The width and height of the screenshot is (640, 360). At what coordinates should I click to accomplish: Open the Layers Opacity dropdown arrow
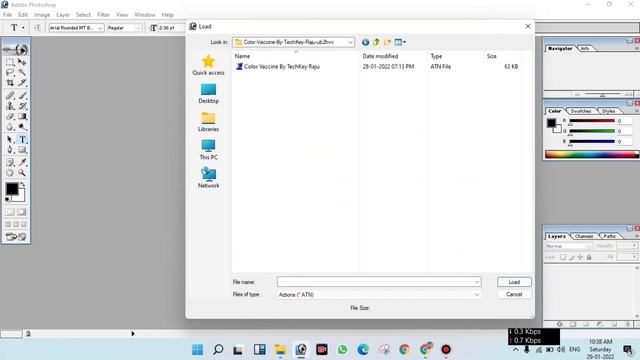click(634, 246)
